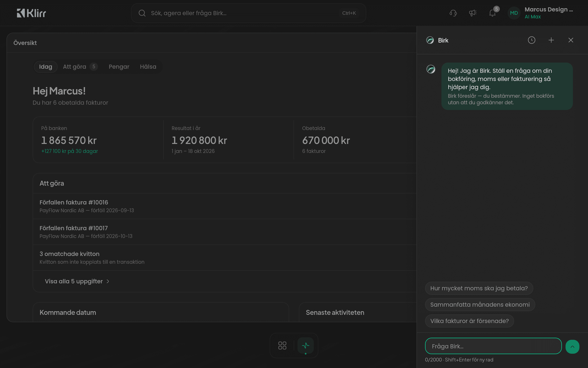Click the Birk logo in panel header
588x368 pixels.
(430, 40)
